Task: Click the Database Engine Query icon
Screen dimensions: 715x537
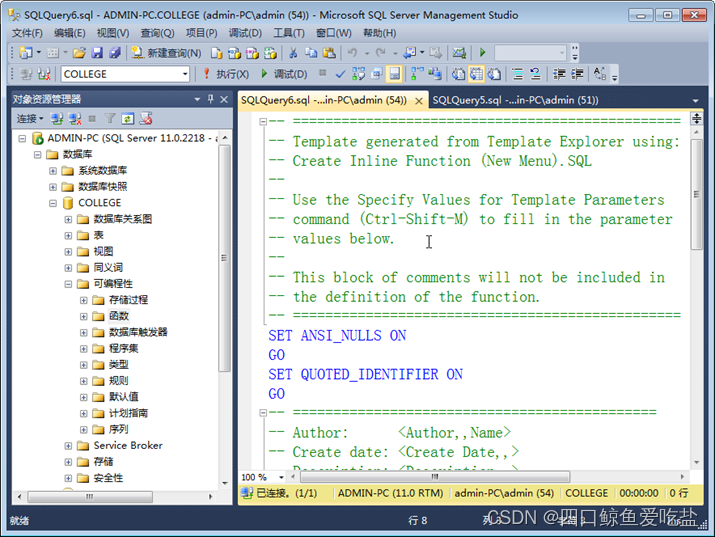Action: pos(217,53)
